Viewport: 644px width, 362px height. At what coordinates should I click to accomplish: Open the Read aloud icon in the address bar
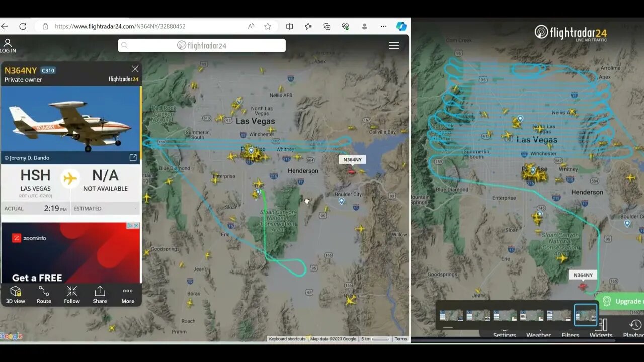pyautogui.click(x=251, y=26)
